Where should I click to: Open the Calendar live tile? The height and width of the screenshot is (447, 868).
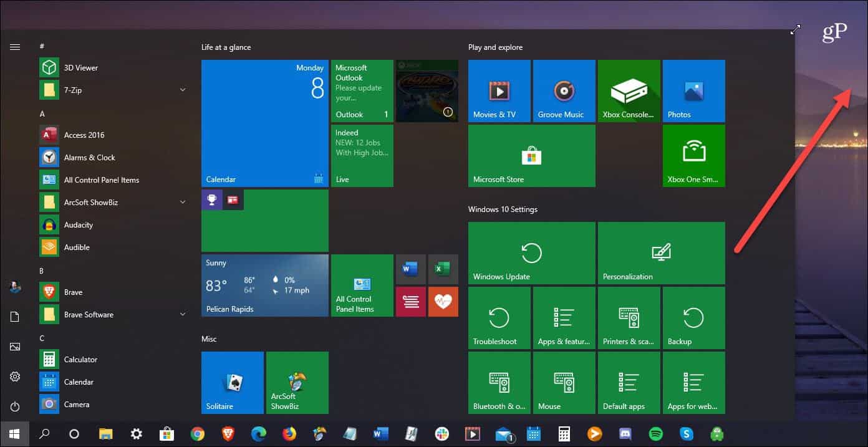tap(265, 123)
